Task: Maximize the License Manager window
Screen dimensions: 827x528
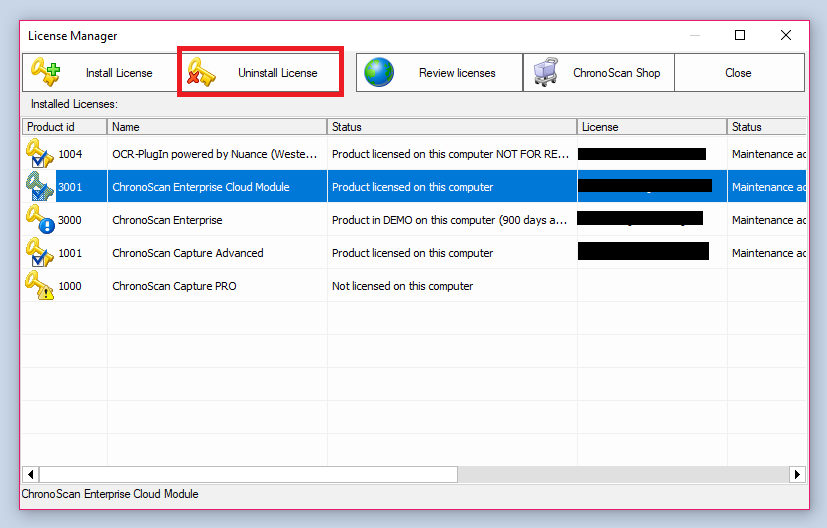Action: (740, 35)
